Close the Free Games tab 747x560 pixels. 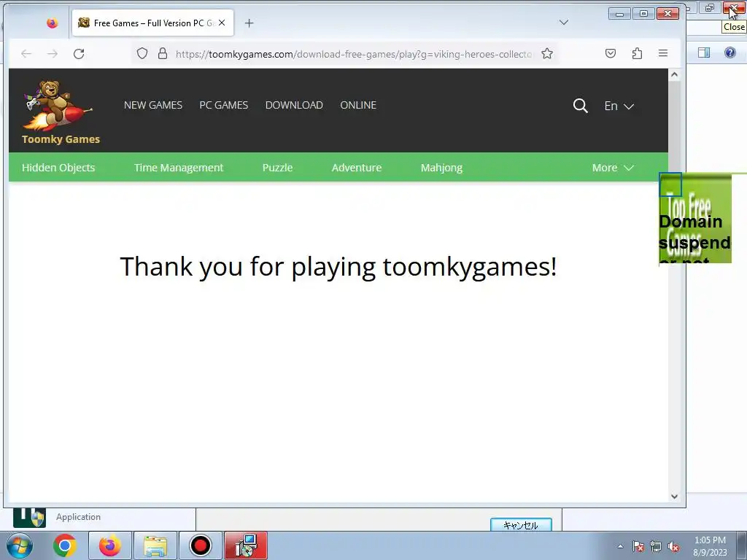tap(222, 23)
